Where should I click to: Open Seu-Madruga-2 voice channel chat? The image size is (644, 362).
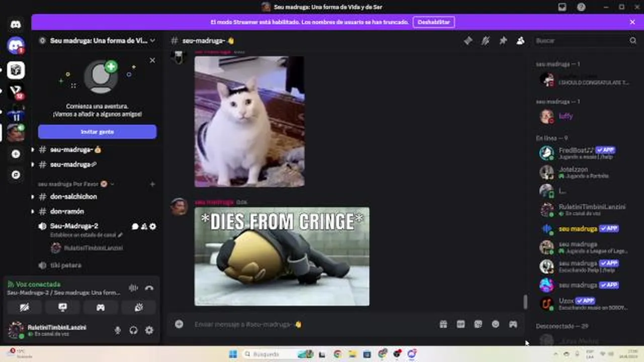click(x=135, y=226)
